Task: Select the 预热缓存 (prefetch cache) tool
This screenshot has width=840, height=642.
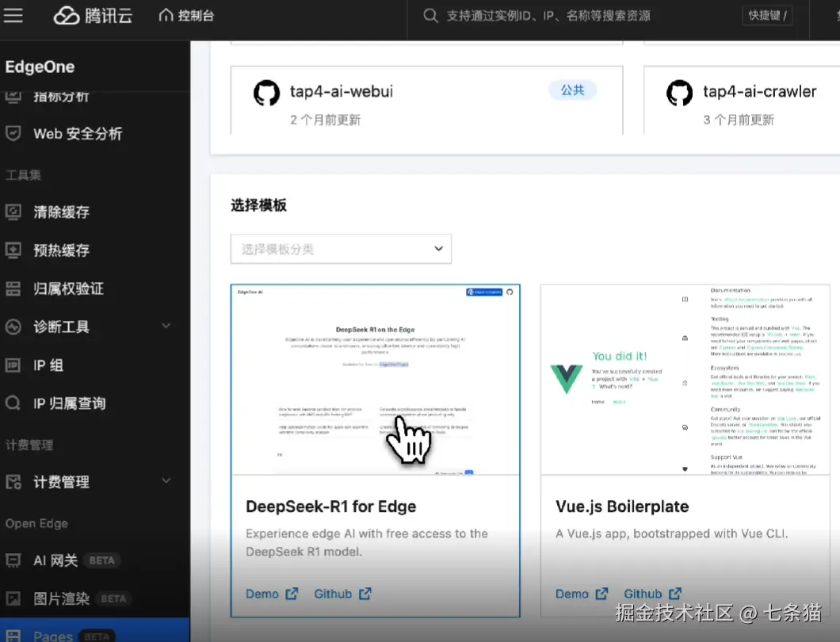Action: [x=62, y=250]
